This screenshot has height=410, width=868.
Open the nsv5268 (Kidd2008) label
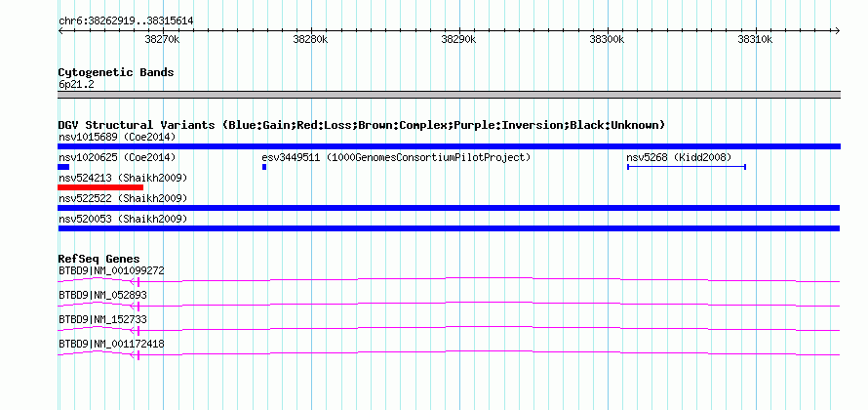click(679, 157)
